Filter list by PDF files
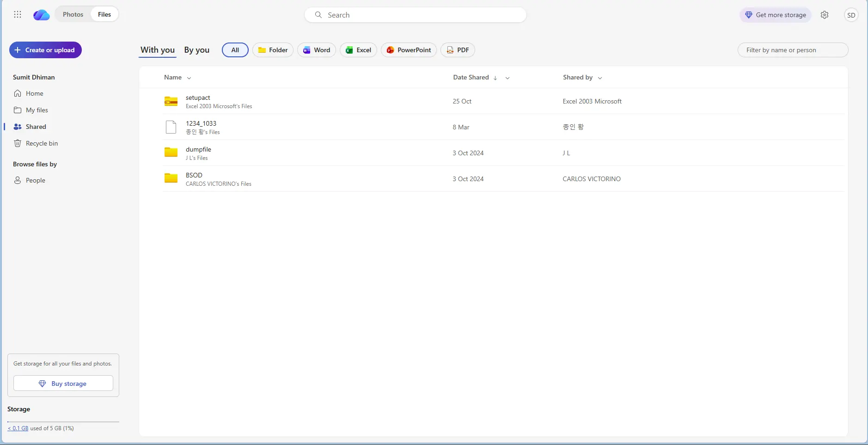The width and height of the screenshot is (868, 445). pyautogui.click(x=458, y=50)
